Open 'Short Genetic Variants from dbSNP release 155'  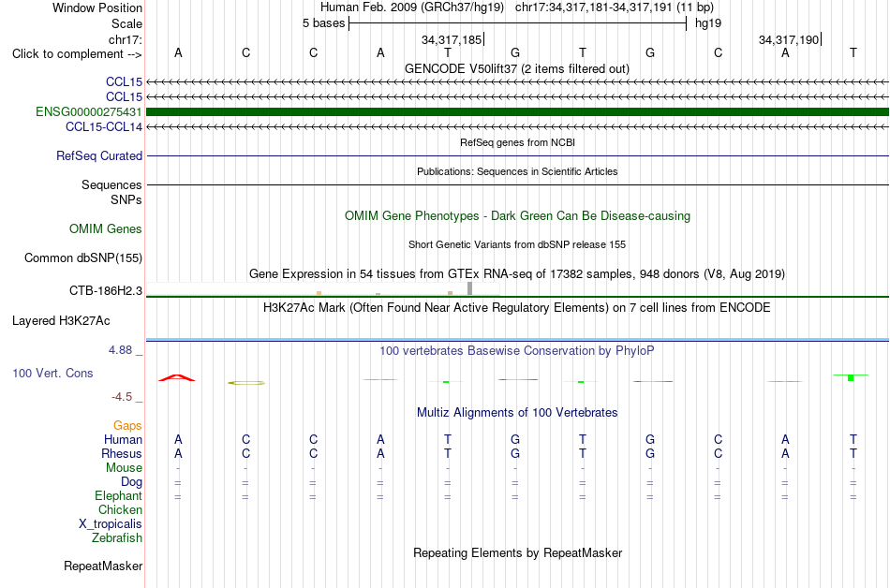[x=517, y=244]
